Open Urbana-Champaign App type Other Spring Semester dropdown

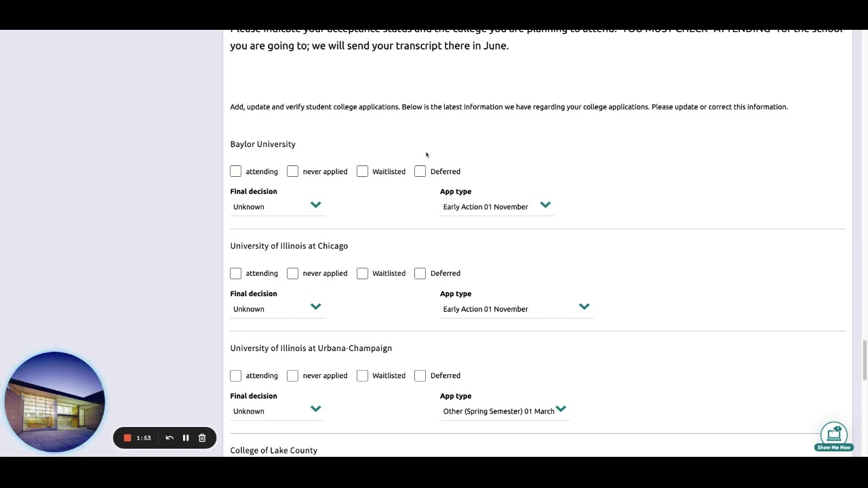point(505,411)
